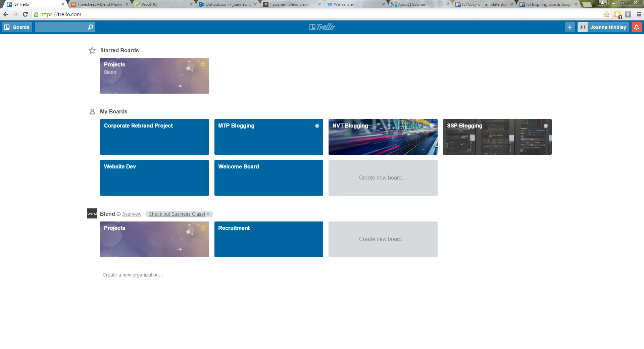This screenshot has width=644, height=349.
Task: Open the Boards dropdown menu
Action: [17, 27]
